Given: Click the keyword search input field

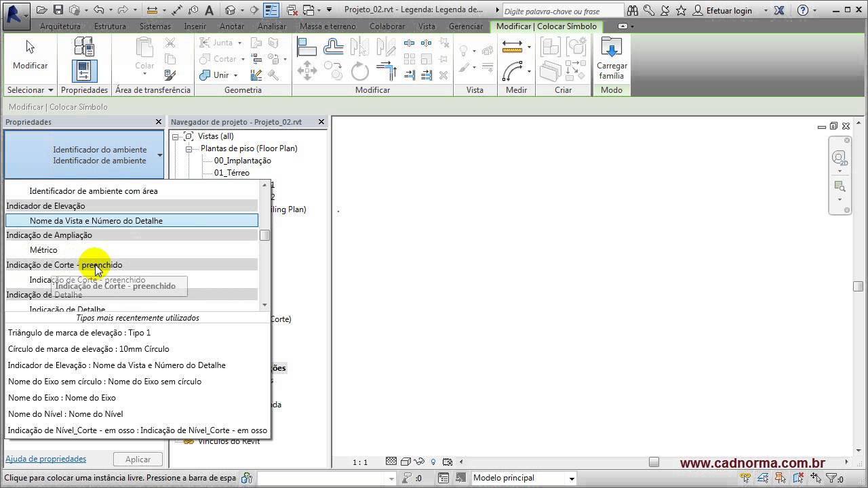Looking at the screenshot, I should coord(564,11).
